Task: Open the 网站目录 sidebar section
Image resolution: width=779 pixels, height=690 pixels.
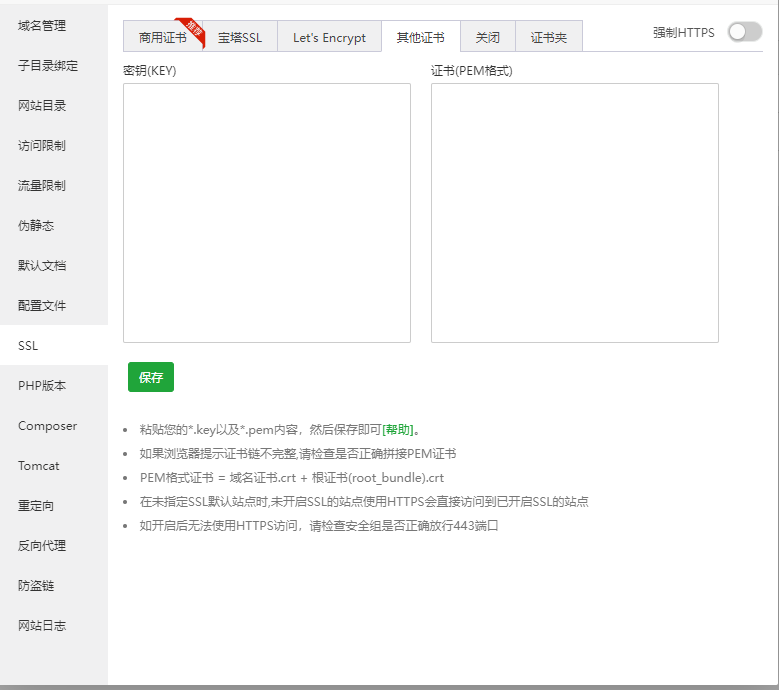Action: pos(54,105)
